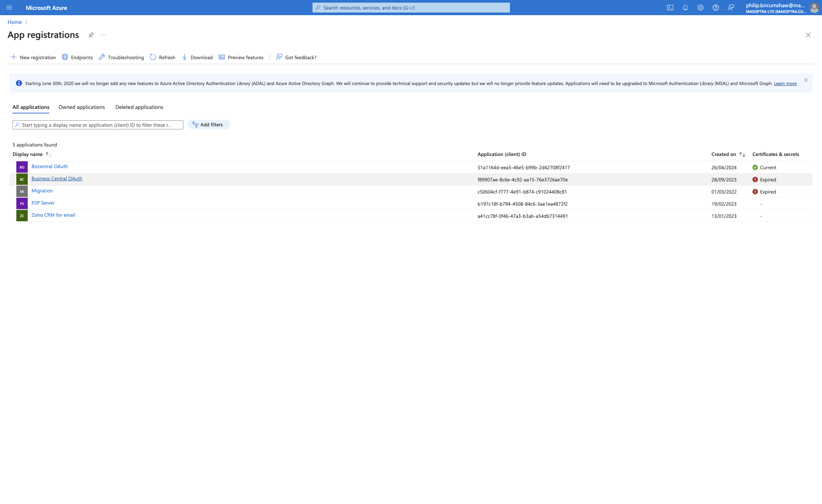822x504 pixels.
Task: Open portal settings gear
Action: pyautogui.click(x=701, y=8)
